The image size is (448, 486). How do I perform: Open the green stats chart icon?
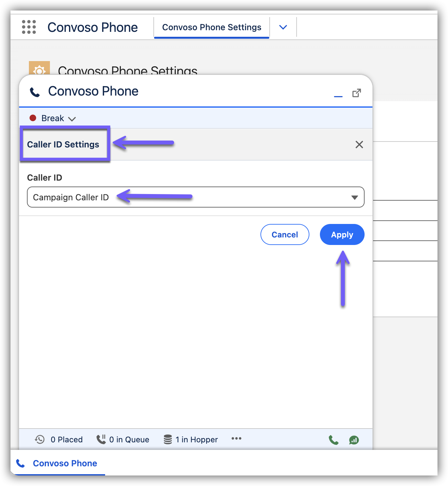tap(354, 440)
